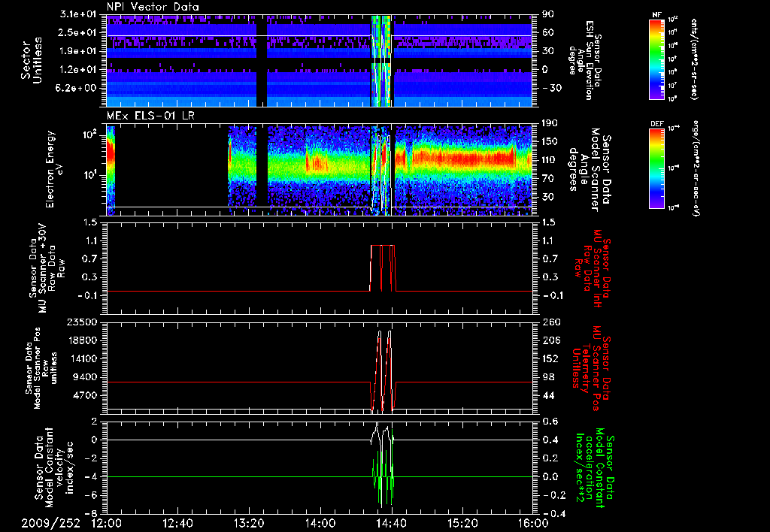
Task: Select the "Sector Unitless" axis title
Action: pyautogui.click(x=32, y=60)
